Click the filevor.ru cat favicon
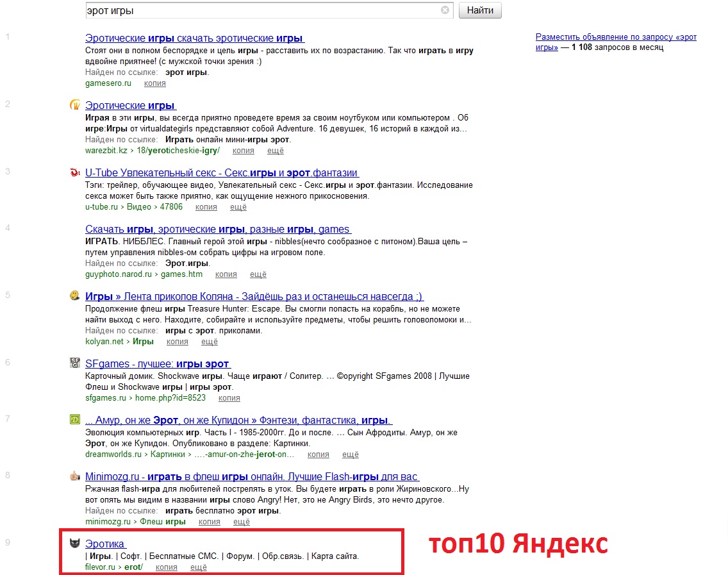The height and width of the screenshot is (575, 728). pyautogui.click(x=75, y=543)
